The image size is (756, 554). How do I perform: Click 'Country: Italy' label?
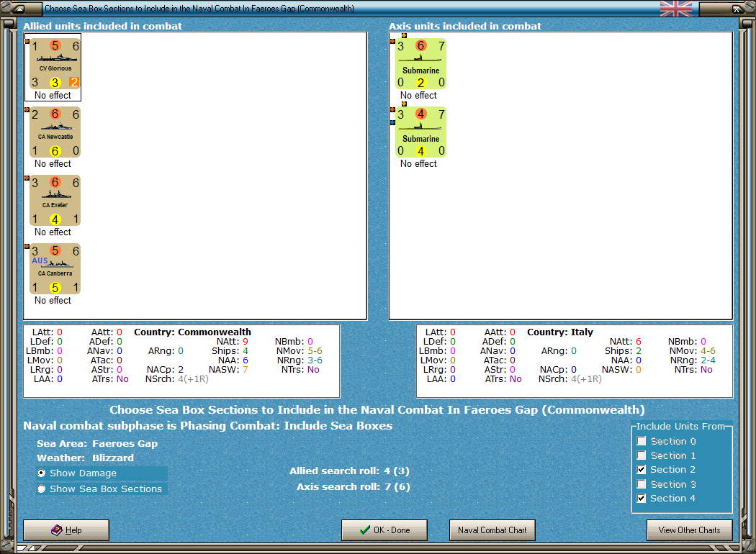tap(559, 332)
